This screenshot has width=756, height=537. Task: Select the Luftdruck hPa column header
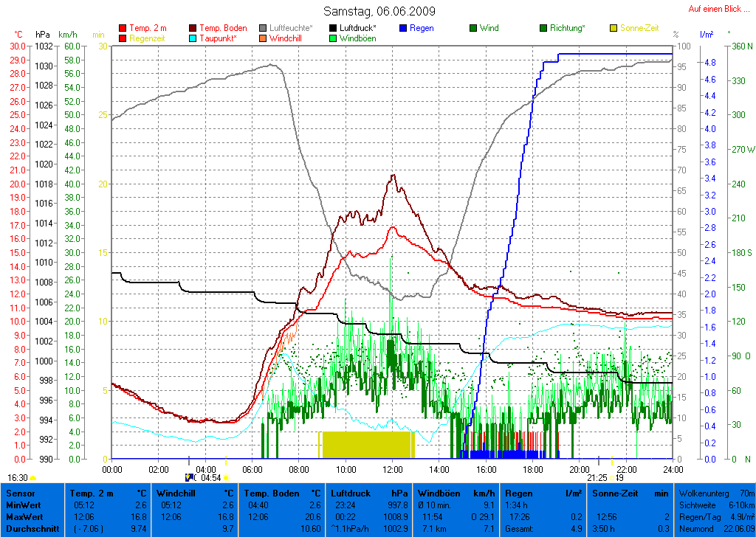[369, 493]
